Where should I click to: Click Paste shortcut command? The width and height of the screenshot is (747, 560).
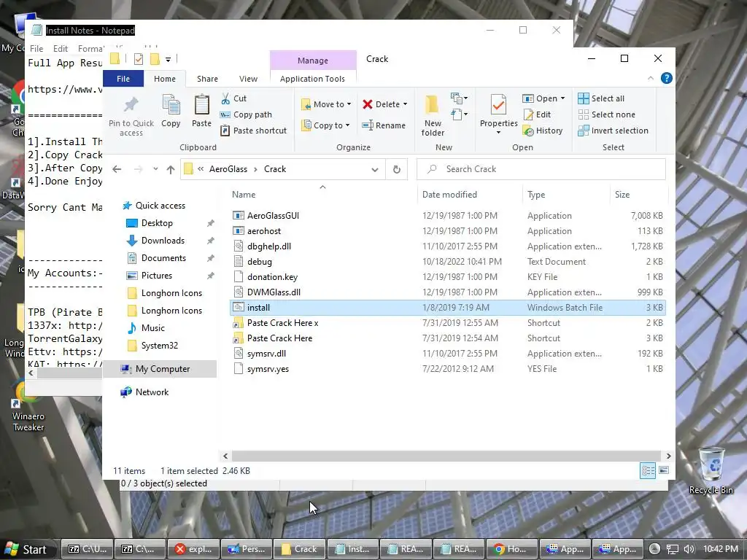(253, 131)
